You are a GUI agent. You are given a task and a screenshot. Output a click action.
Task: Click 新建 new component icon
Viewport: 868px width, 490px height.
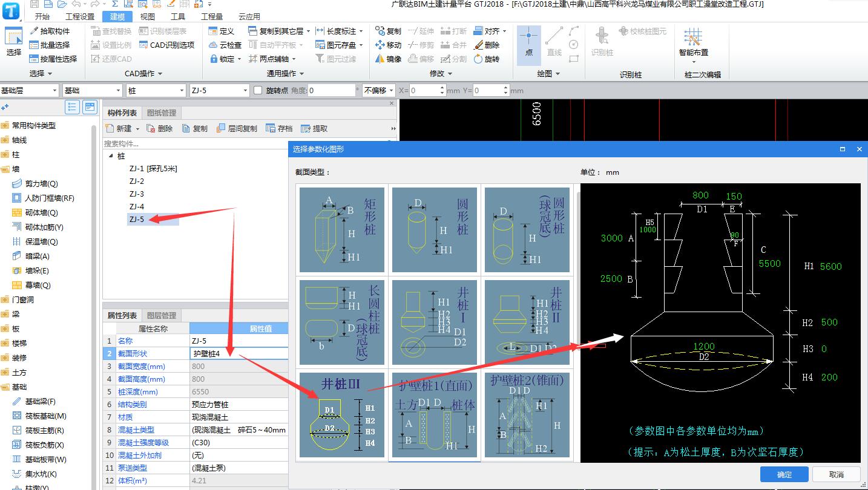coord(119,128)
